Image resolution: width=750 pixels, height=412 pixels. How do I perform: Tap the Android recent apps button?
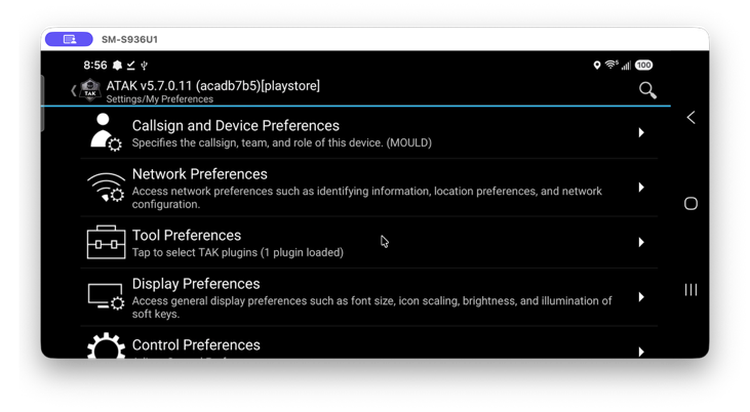pos(691,290)
